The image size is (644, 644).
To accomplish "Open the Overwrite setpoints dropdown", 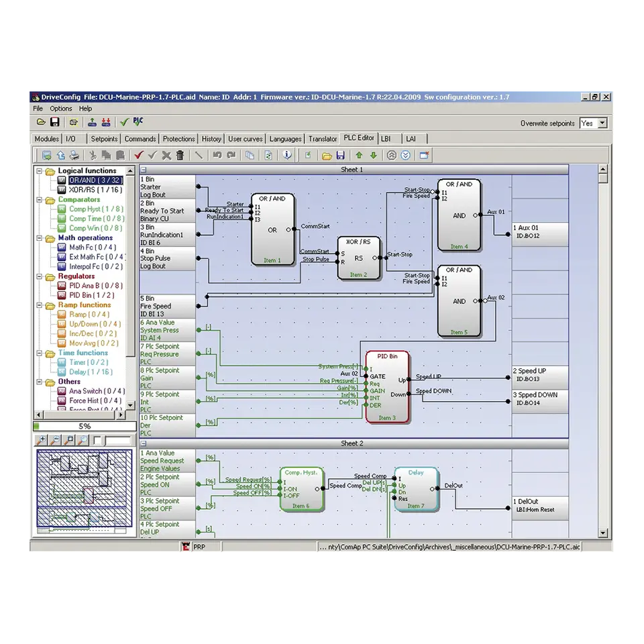I will [602, 123].
